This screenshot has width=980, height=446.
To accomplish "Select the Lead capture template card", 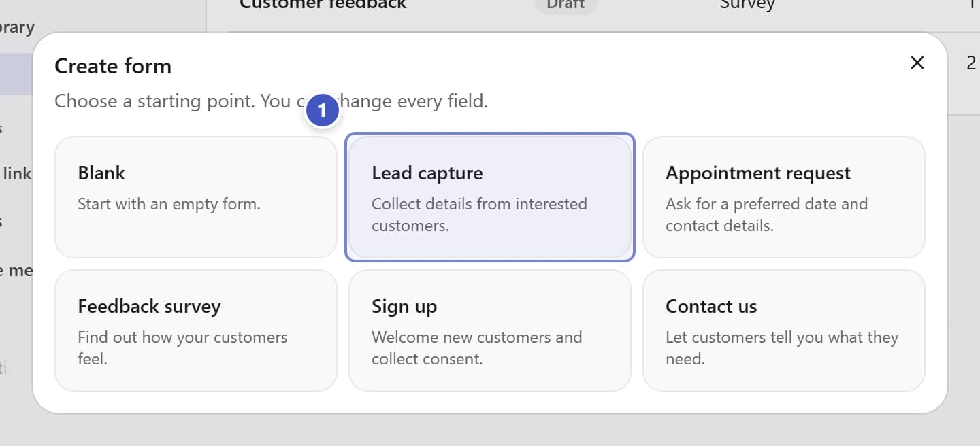I will (x=490, y=197).
